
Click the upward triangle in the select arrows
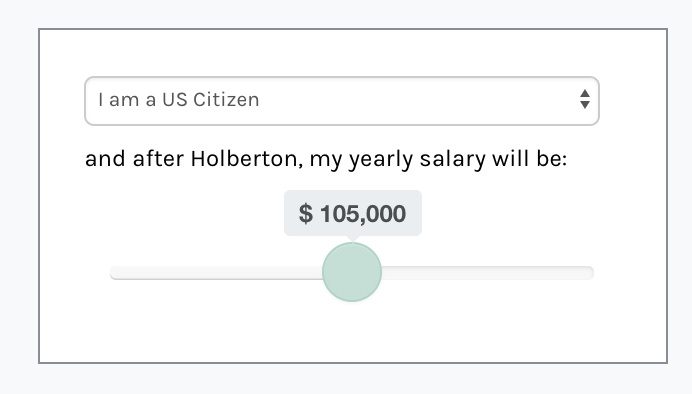(585, 94)
